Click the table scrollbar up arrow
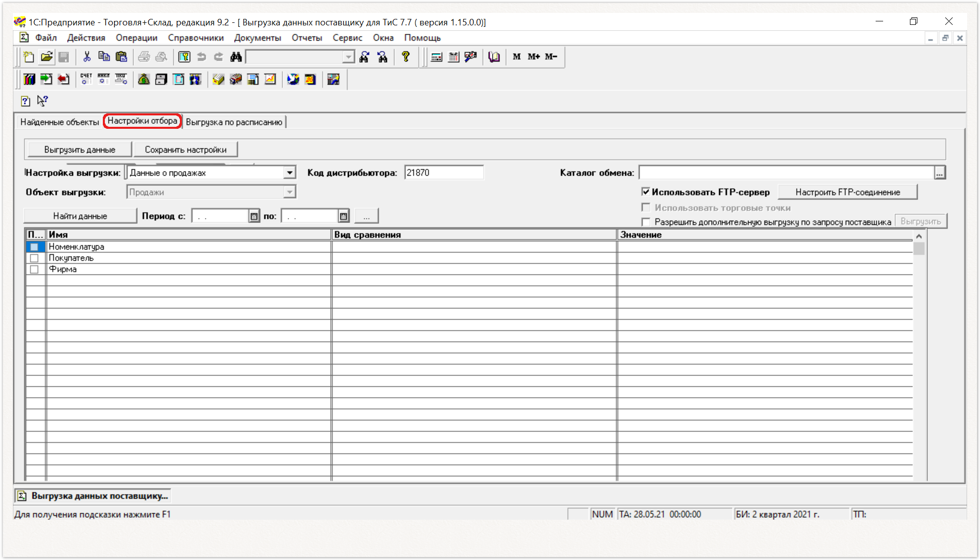 [x=919, y=236]
